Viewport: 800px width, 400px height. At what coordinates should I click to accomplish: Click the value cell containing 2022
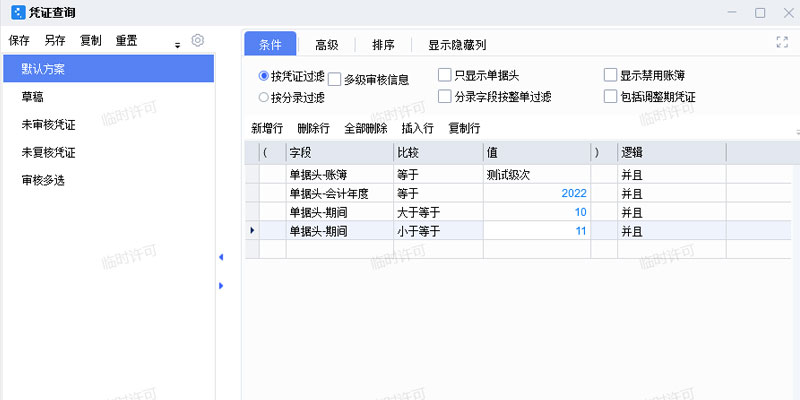pos(536,193)
